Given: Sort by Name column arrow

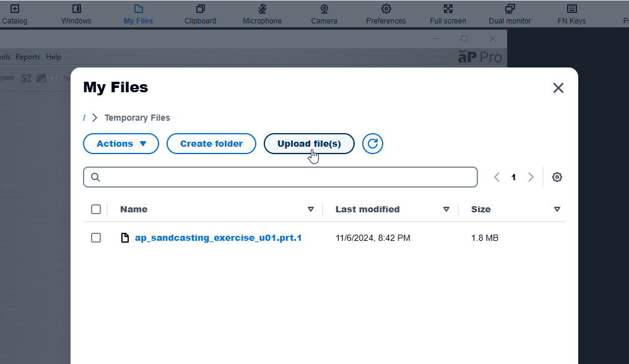Looking at the screenshot, I should [x=311, y=209].
